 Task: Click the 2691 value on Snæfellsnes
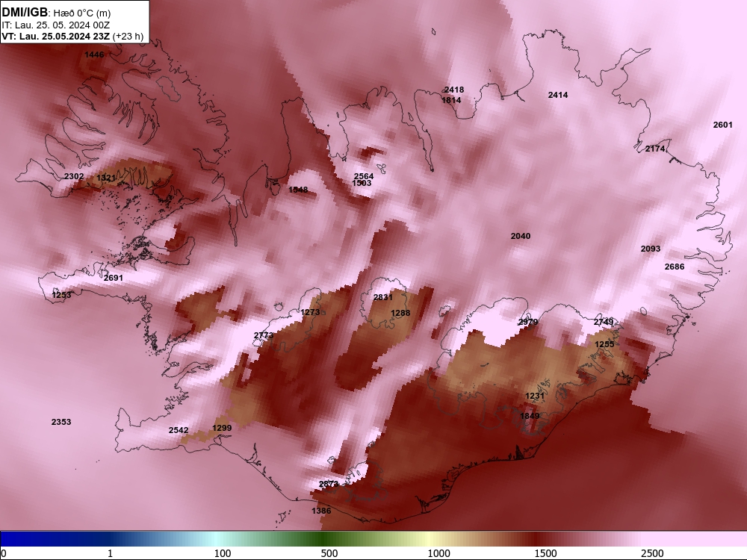coord(114,278)
